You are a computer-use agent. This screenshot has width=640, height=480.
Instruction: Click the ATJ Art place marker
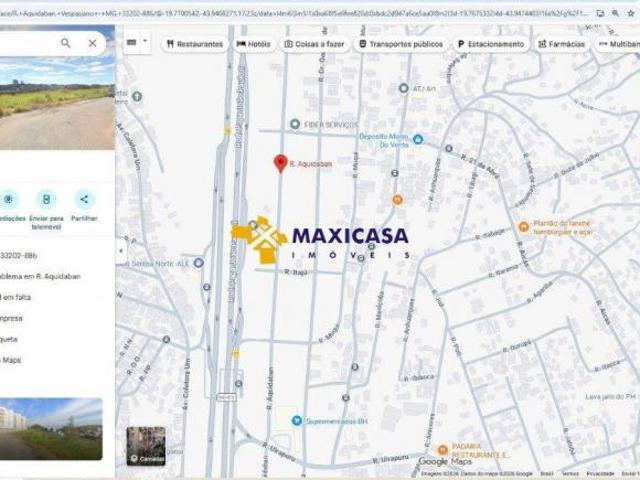click(403, 88)
